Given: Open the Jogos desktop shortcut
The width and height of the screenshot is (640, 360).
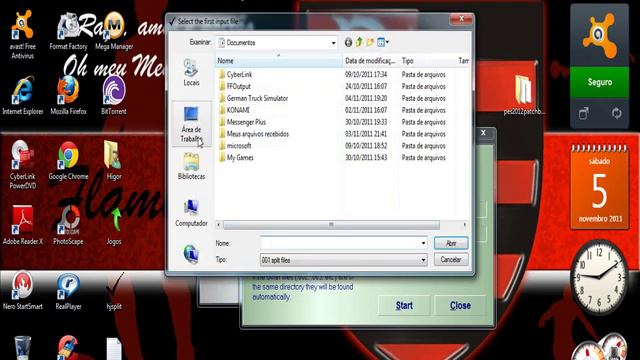Looking at the screenshot, I should (114, 226).
